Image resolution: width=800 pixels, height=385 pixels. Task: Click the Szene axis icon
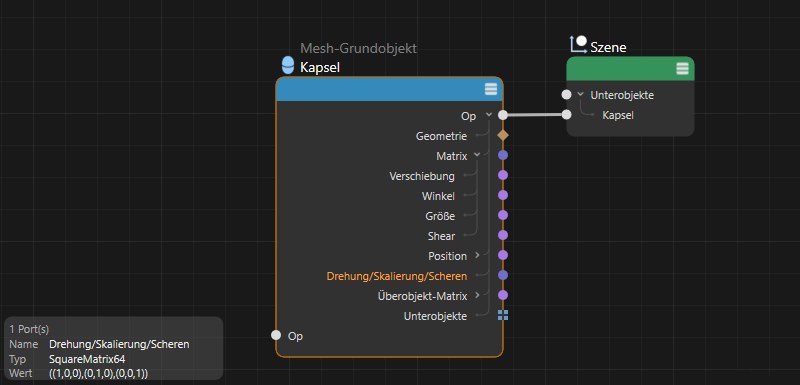tap(579, 44)
